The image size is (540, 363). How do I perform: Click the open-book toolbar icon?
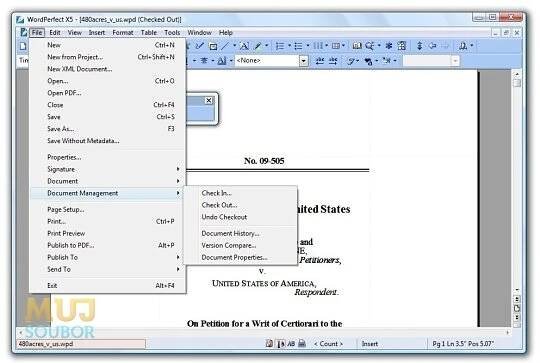click(x=357, y=46)
